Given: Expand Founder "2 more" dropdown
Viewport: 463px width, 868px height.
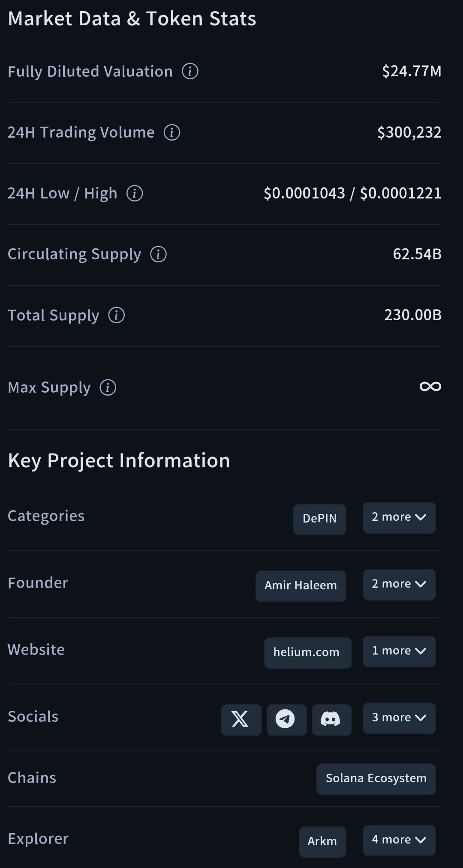Looking at the screenshot, I should point(399,584).
